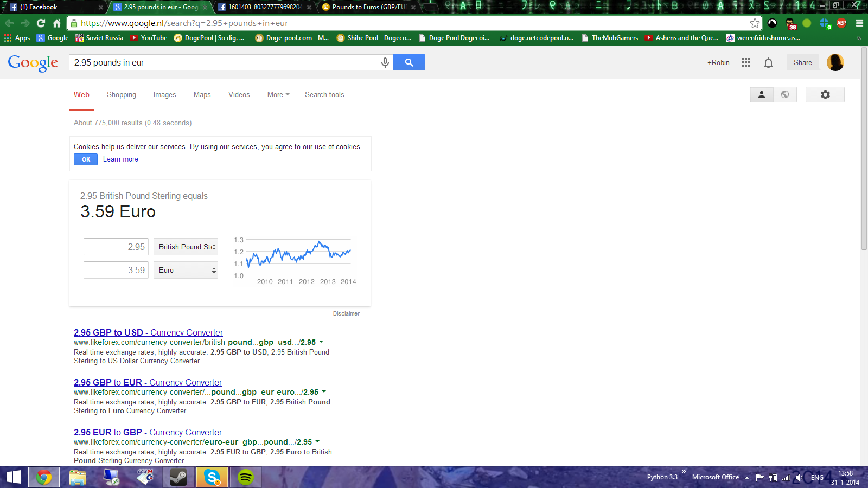Open the Google apps grid

point(746,62)
